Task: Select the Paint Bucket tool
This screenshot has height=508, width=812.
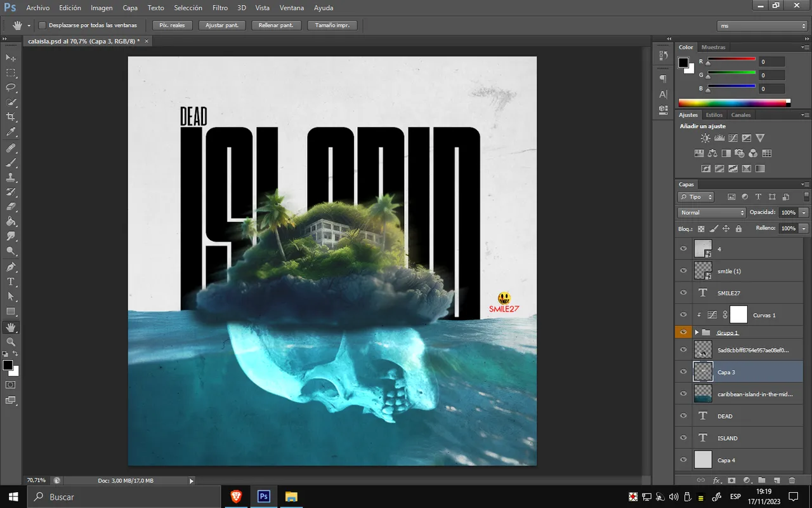Action: (11, 222)
